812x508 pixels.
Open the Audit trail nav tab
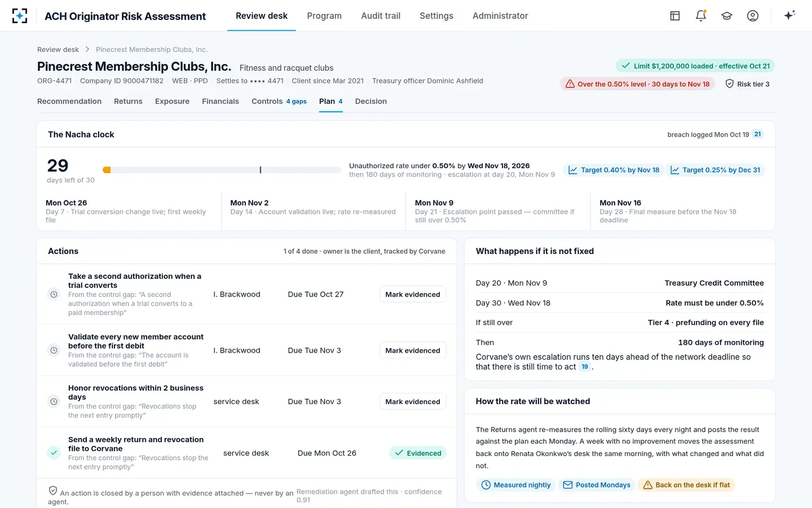(x=381, y=16)
